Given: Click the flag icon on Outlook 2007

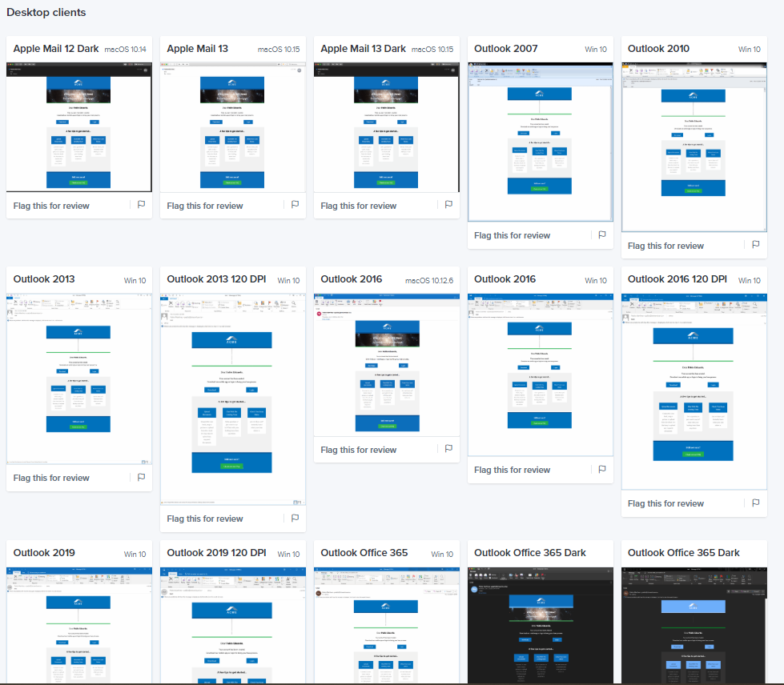Looking at the screenshot, I should [601, 235].
